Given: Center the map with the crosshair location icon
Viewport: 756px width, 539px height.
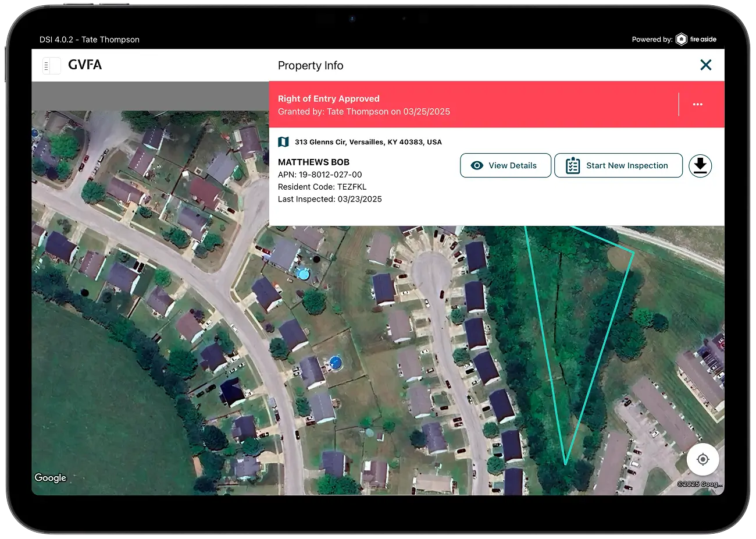Looking at the screenshot, I should tap(703, 459).
